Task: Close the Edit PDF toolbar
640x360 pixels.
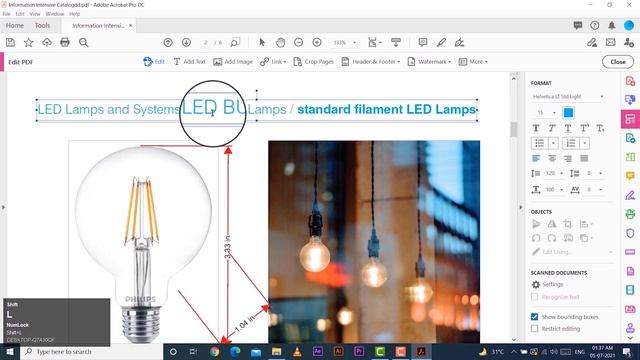Action: click(618, 62)
